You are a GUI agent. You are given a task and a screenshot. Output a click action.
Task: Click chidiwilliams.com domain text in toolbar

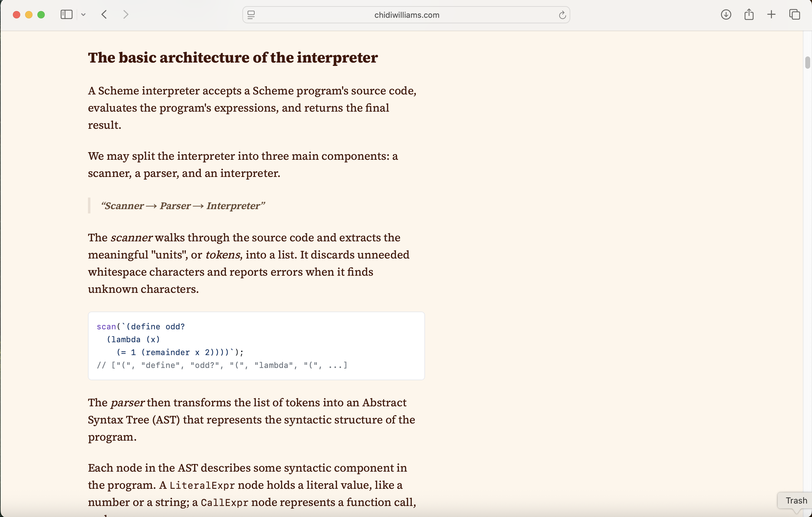pos(406,14)
